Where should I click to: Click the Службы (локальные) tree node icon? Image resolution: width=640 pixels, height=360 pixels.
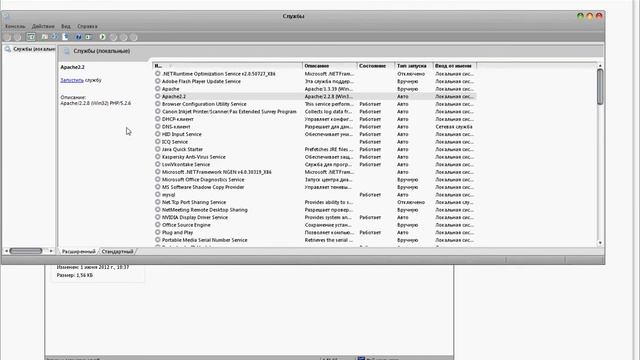click(x=7, y=49)
